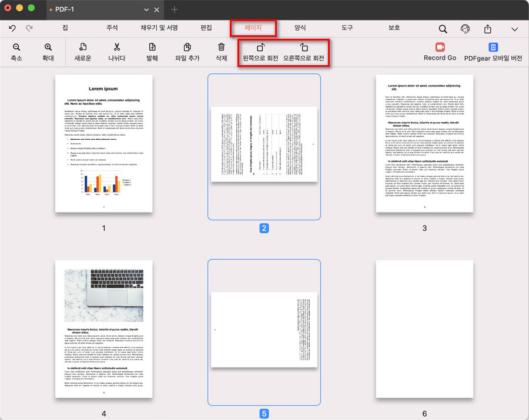Viewport: 529px width, 420px height.
Task: Open the PDFgear 모바일 버전 option
Action: [x=493, y=48]
